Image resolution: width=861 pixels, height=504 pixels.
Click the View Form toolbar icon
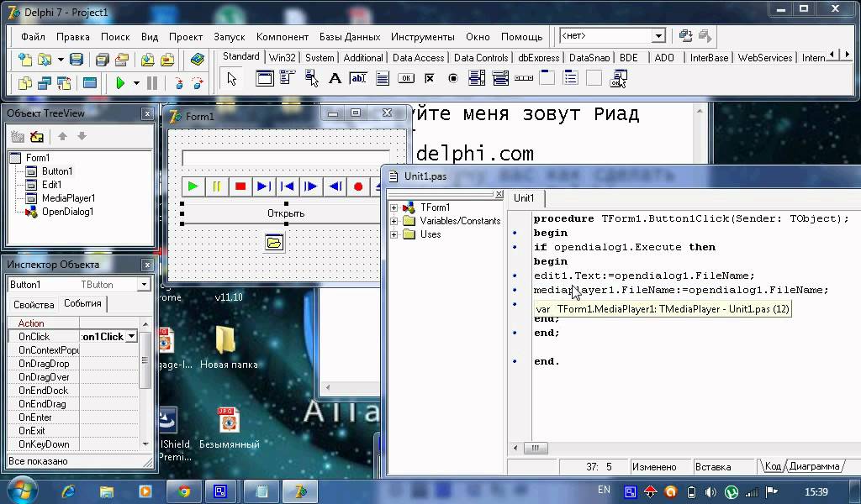[45, 83]
